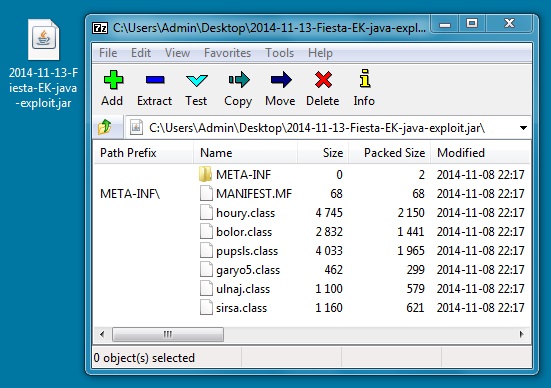Image resolution: width=551 pixels, height=388 pixels.
Task: Select the houry.class file row
Action: coord(311,213)
